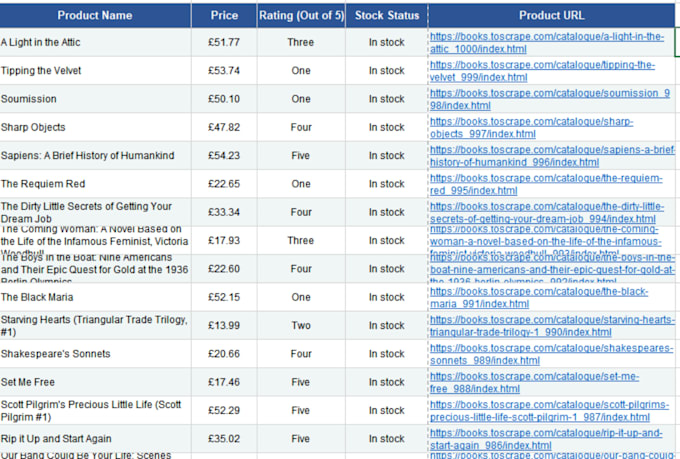Click the price £20.66
This screenshot has height=459, width=680.
224,354
